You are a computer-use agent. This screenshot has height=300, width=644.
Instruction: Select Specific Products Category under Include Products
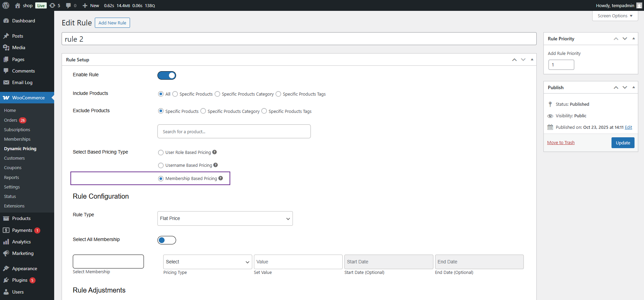click(x=217, y=94)
